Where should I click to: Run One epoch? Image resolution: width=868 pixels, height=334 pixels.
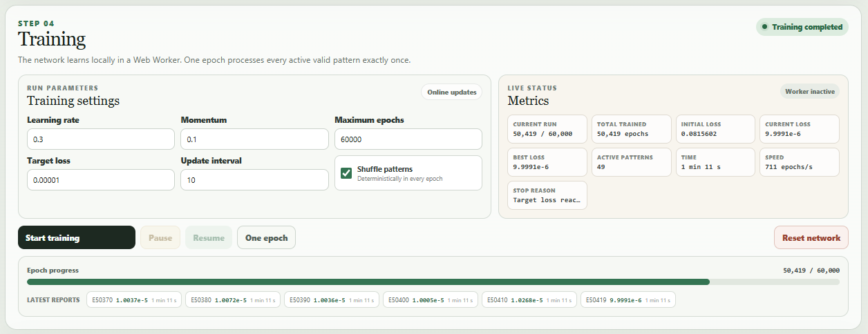[x=266, y=237]
